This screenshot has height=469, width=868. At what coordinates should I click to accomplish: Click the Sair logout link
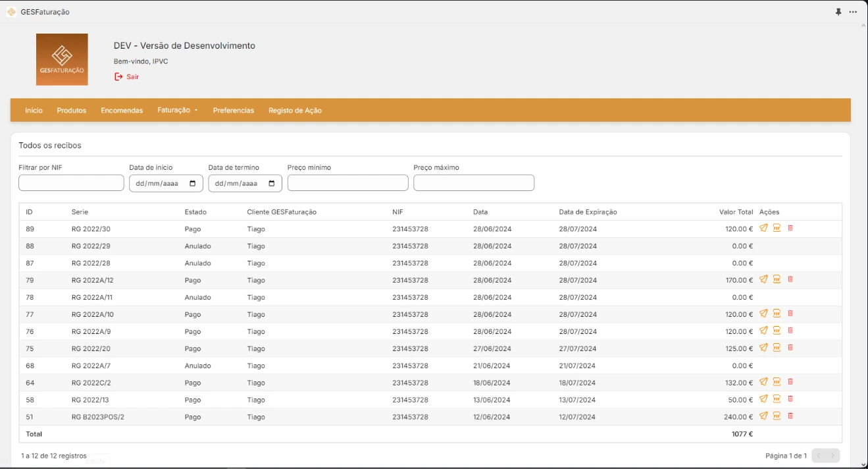126,76
